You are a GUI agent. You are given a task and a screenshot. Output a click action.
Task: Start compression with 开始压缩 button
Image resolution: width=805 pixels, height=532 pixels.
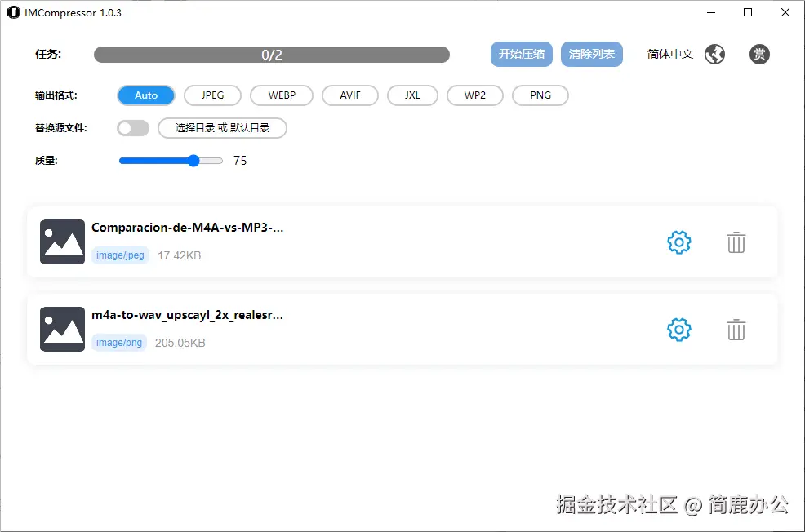coord(521,54)
